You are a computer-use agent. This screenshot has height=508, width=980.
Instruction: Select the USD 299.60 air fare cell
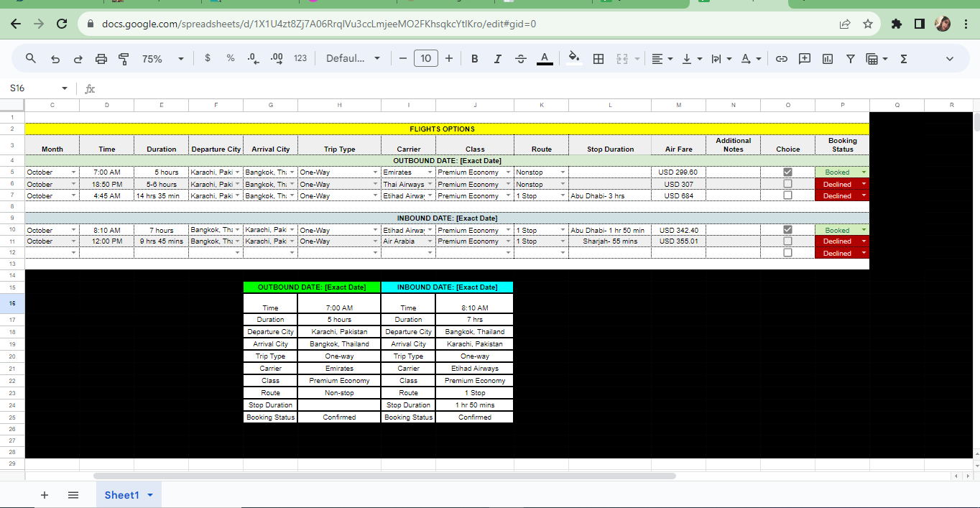point(678,172)
